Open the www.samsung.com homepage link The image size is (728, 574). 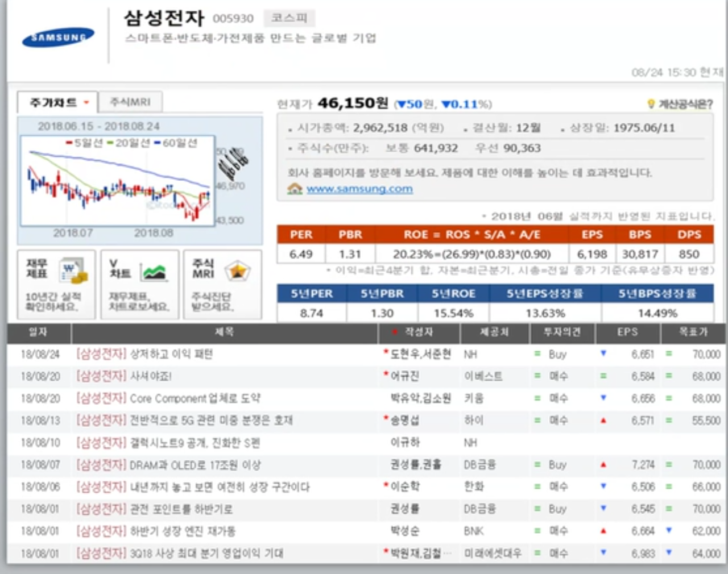coord(359,189)
